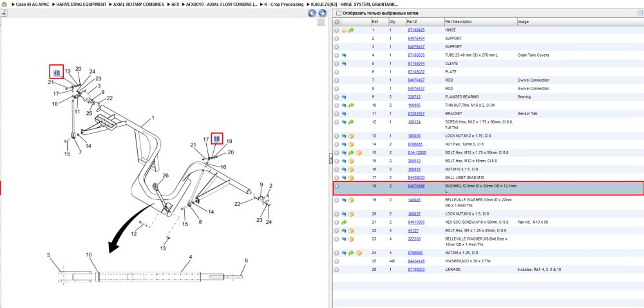Select callout 25 on the diagram
The image size is (644, 308).
click(89, 113)
